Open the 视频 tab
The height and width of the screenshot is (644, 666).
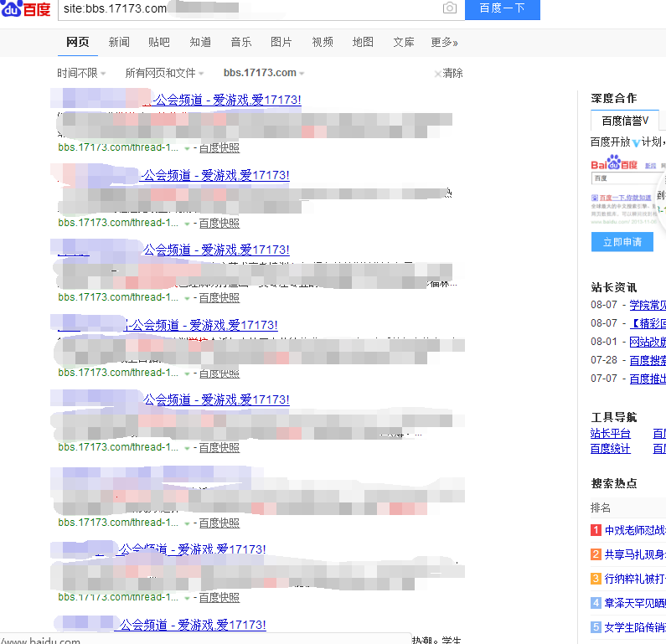[323, 42]
